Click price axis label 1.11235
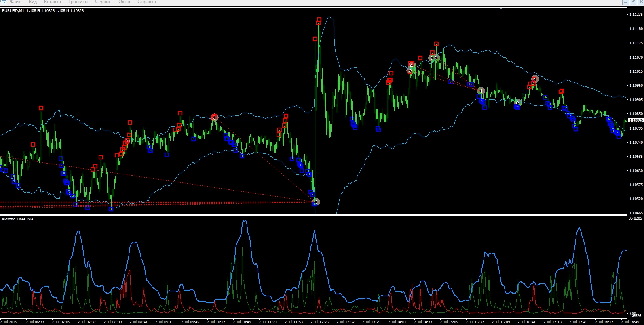The image size is (644, 325). pyautogui.click(x=636, y=15)
